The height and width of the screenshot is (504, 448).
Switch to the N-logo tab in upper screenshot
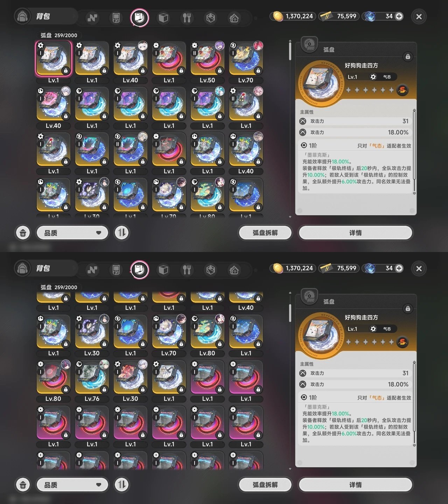click(92, 17)
